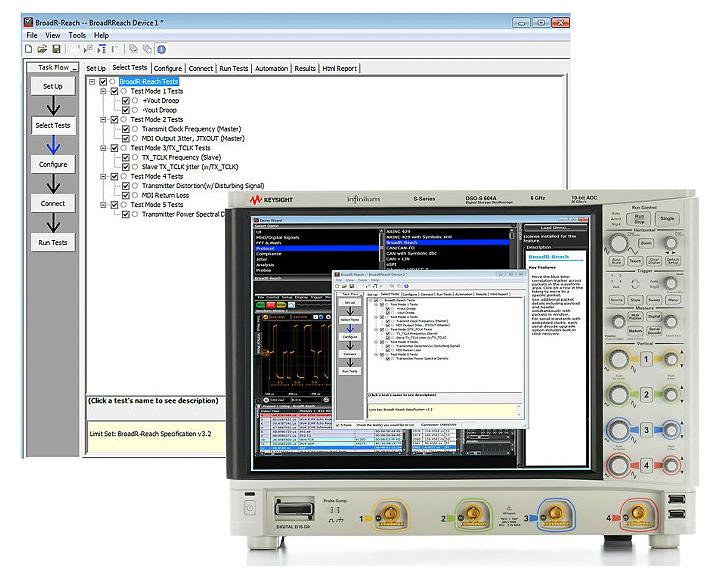Toggle MDI Output Jitter checkbox

(126, 138)
